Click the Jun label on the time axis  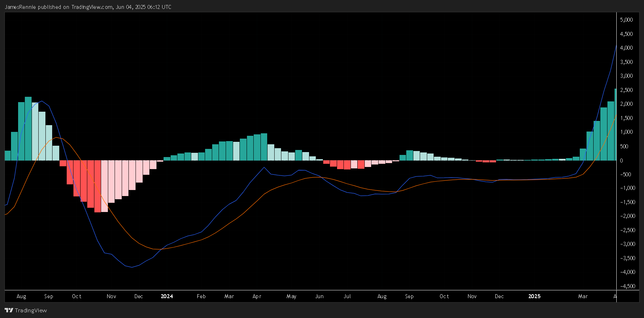coord(319,296)
